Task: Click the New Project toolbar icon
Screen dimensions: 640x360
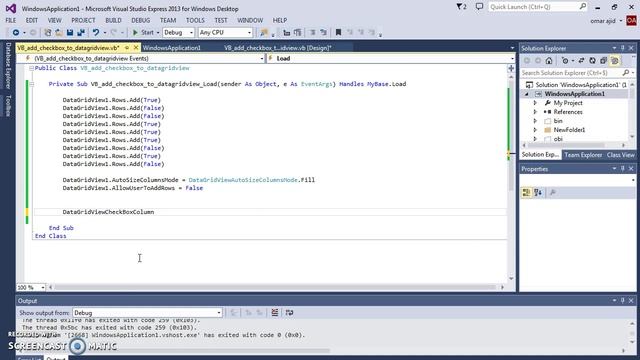Action: pos(48,32)
